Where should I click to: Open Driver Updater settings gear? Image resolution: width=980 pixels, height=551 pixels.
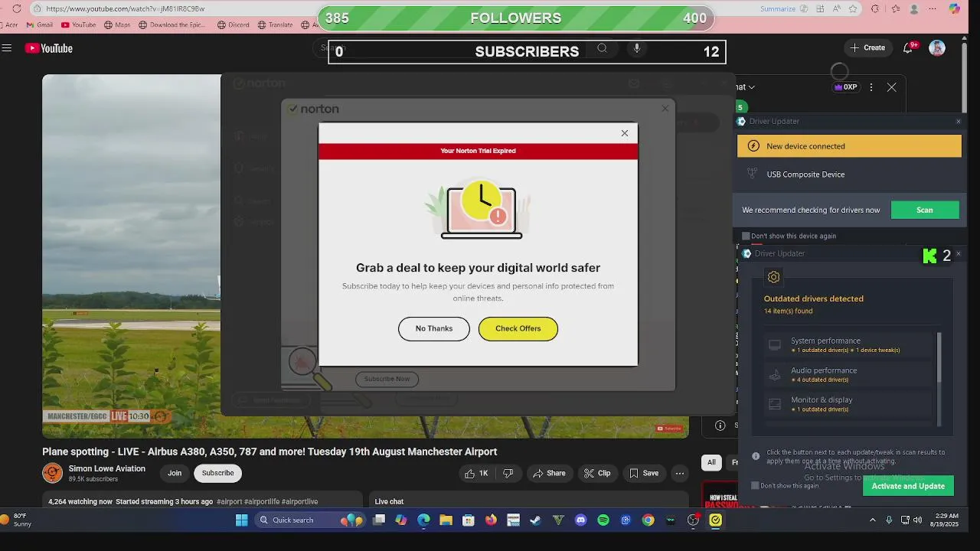(773, 277)
